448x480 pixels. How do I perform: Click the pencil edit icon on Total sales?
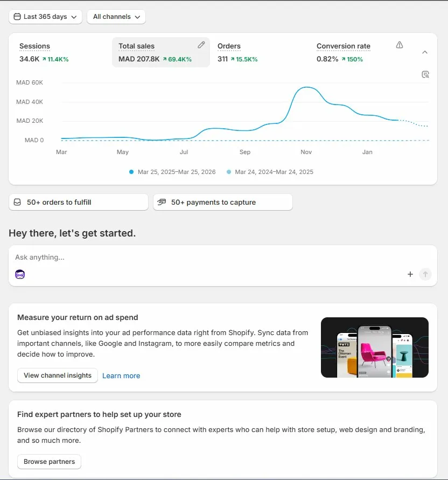201,45
